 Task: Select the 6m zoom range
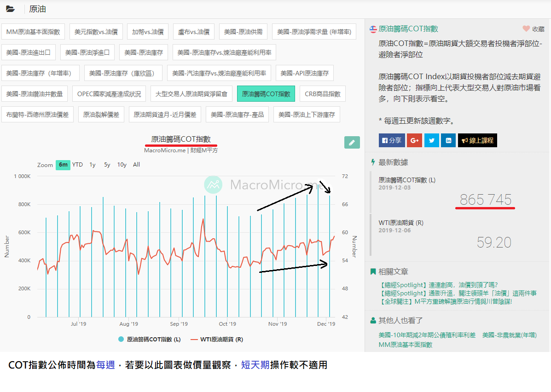pyautogui.click(x=63, y=165)
